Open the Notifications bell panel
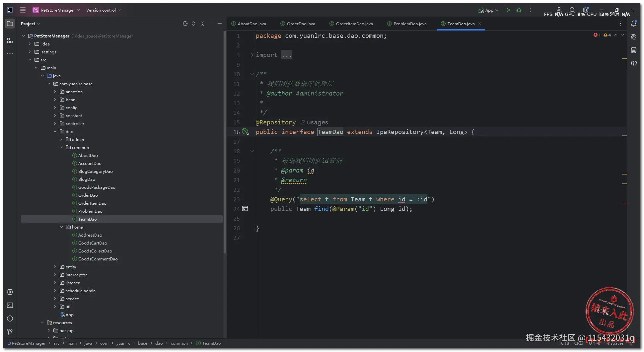The image size is (644, 352). [x=633, y=24]
